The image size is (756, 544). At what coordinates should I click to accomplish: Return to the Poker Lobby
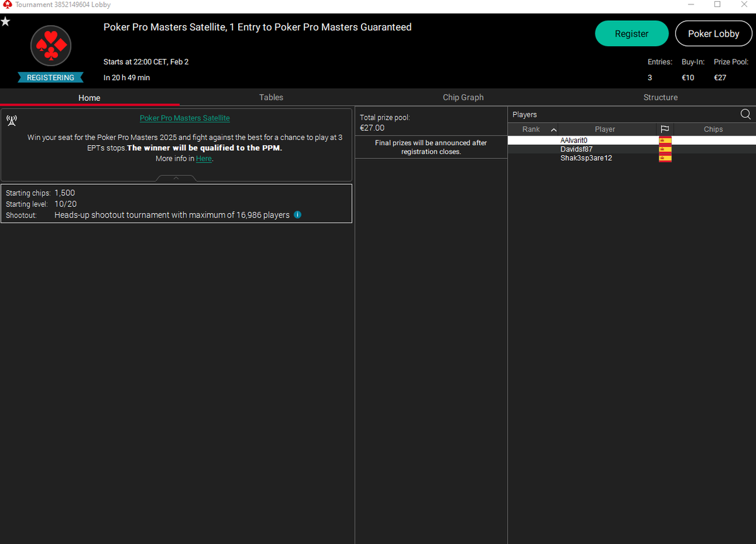pos(713,33)
